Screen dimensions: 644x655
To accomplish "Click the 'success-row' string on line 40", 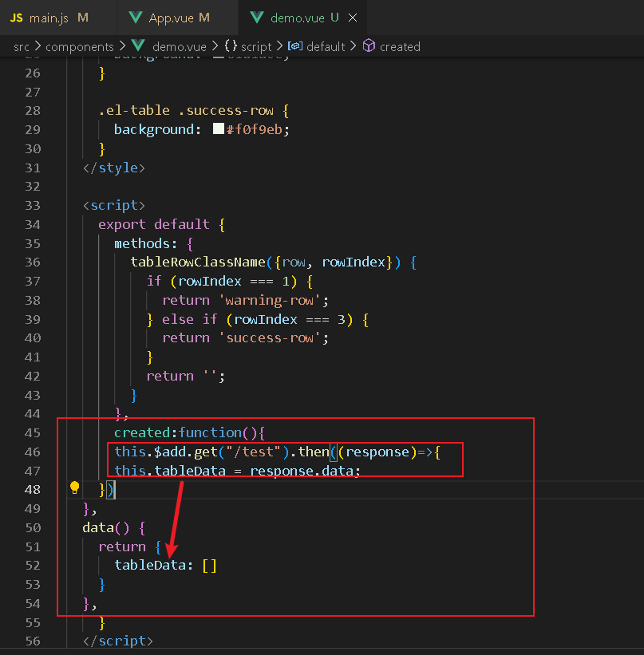I will click(271, 337).
